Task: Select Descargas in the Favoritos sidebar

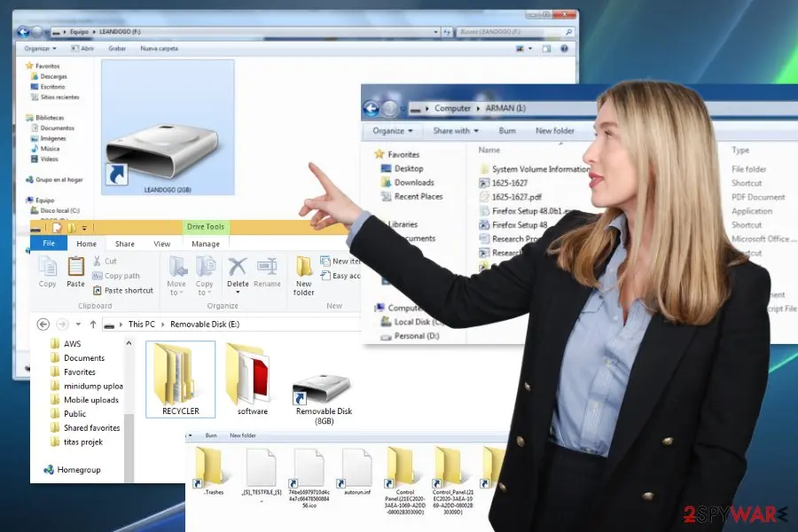Action: click(x=50, y=76)
